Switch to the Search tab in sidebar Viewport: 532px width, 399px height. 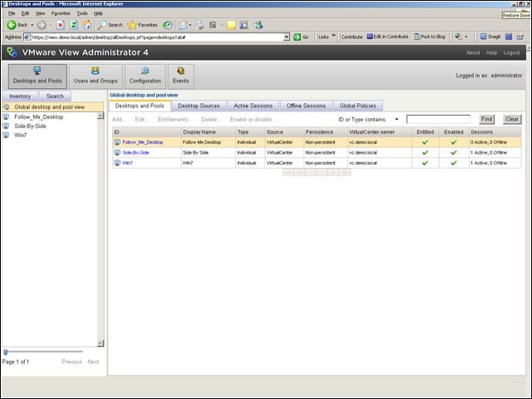point(55,96)
